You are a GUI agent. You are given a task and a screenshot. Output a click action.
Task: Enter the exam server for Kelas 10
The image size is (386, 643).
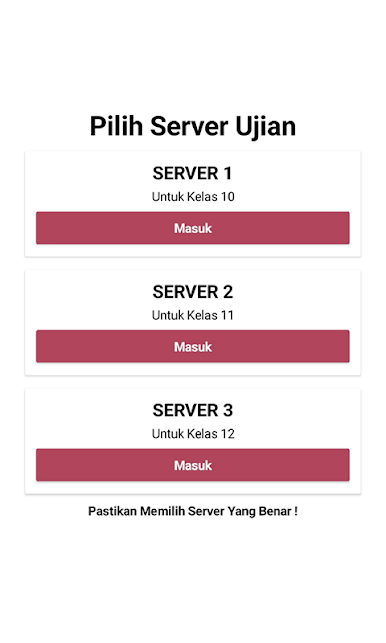pos(193,228)
